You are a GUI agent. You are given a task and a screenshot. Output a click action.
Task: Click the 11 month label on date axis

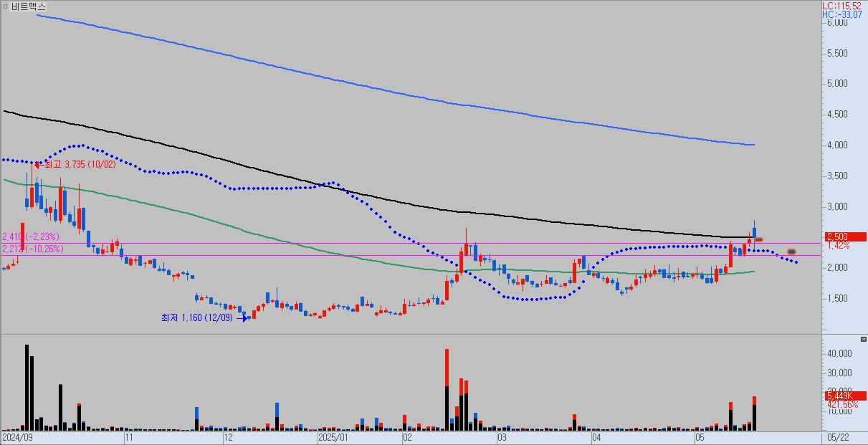[x=129, y=436]
